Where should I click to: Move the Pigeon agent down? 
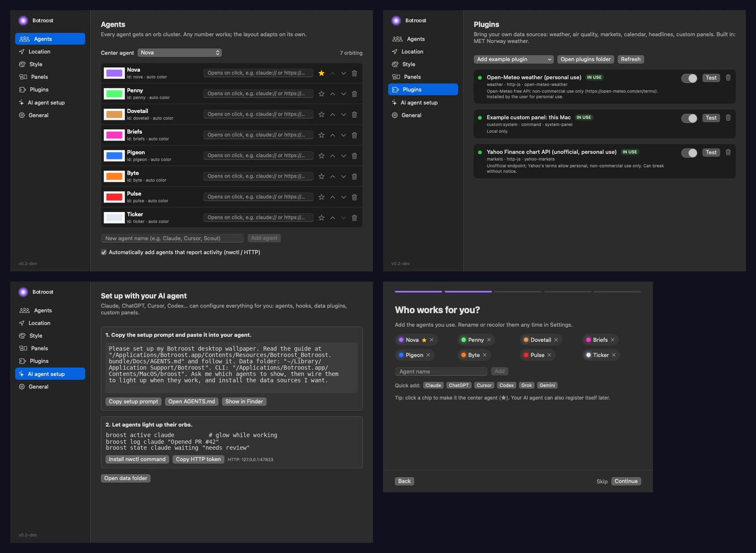[344, 156]
